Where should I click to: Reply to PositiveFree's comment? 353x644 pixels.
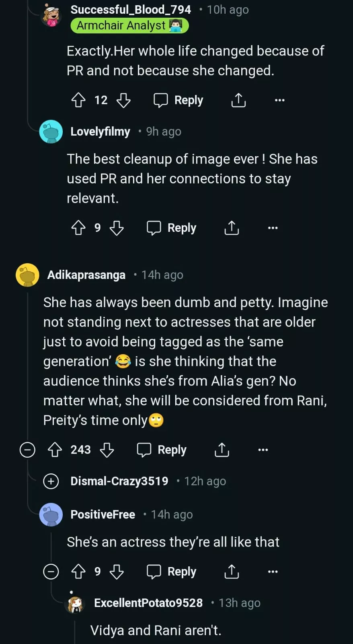point(172,572)
